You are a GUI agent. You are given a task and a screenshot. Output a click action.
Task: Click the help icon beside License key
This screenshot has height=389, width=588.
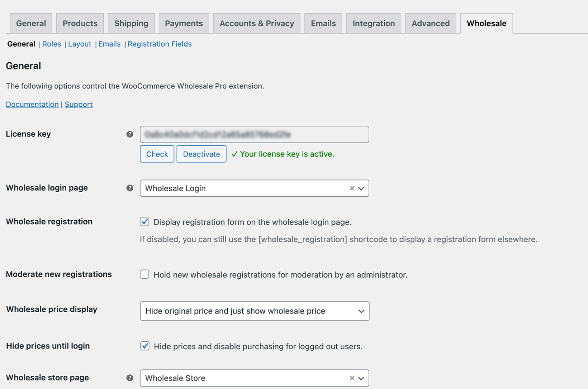click(x=129, y=134)
